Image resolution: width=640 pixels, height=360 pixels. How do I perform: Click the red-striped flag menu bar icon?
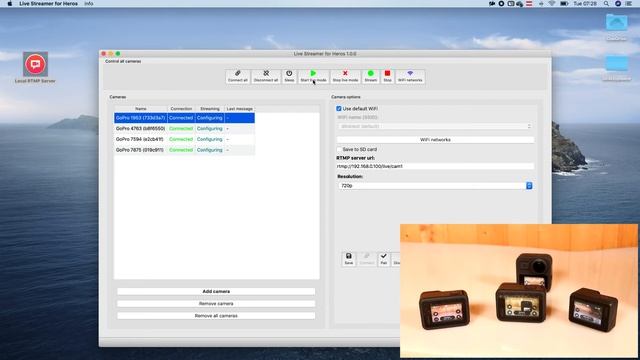[529, 4]
